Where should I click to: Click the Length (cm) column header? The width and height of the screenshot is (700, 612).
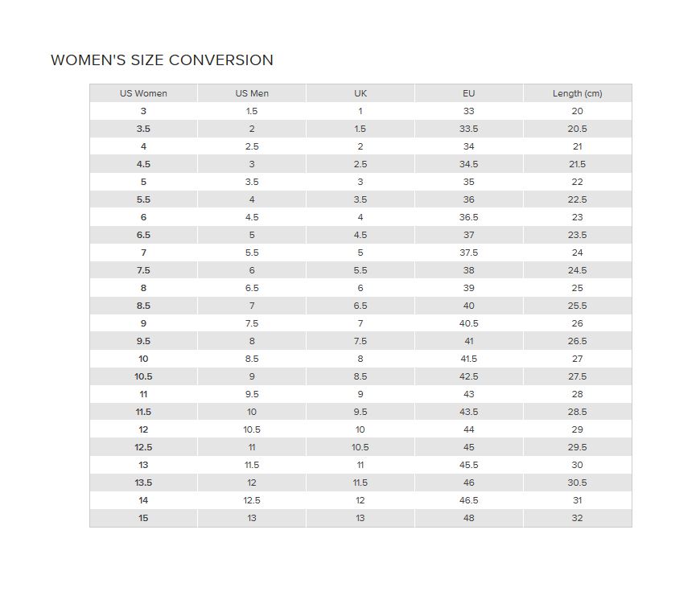click(577, 93)
